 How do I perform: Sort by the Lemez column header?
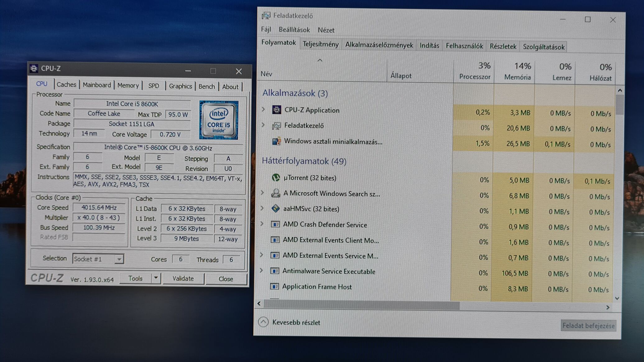click(555, 72)
